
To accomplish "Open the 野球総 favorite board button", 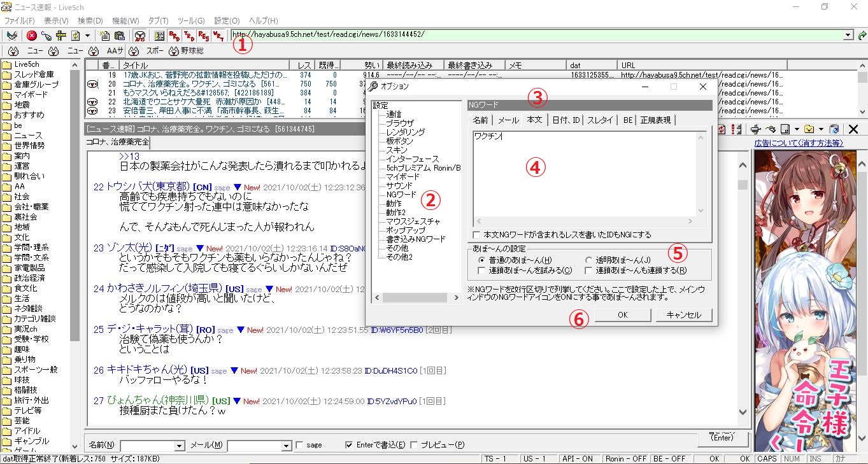I will [186, 50].
